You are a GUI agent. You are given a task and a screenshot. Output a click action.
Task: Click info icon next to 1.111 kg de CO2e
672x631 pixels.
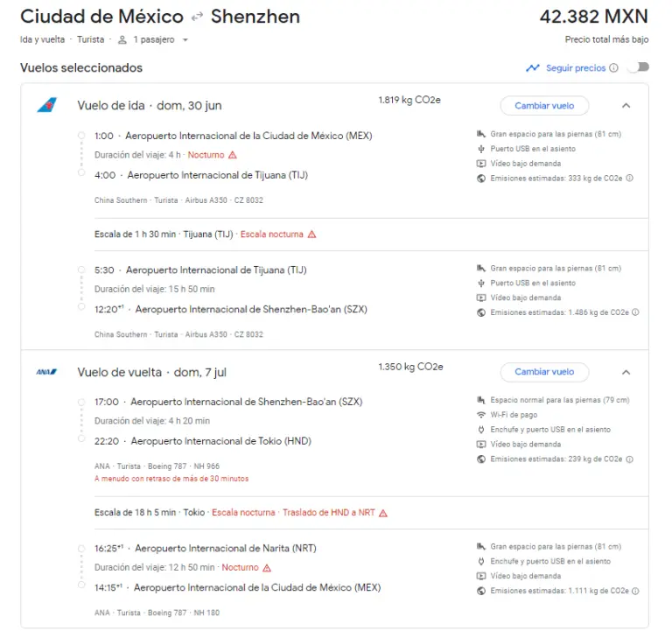click(x=635, y=591)
